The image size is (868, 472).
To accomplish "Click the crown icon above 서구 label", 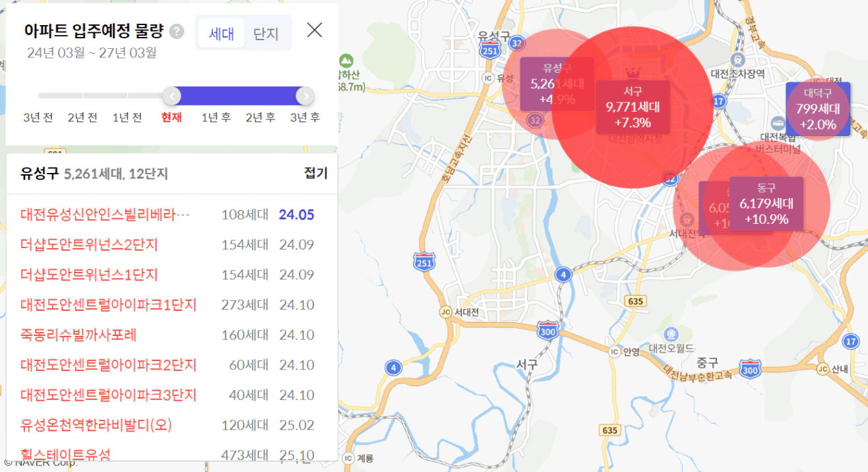I will pyautogui.click(x=633, y=71).
